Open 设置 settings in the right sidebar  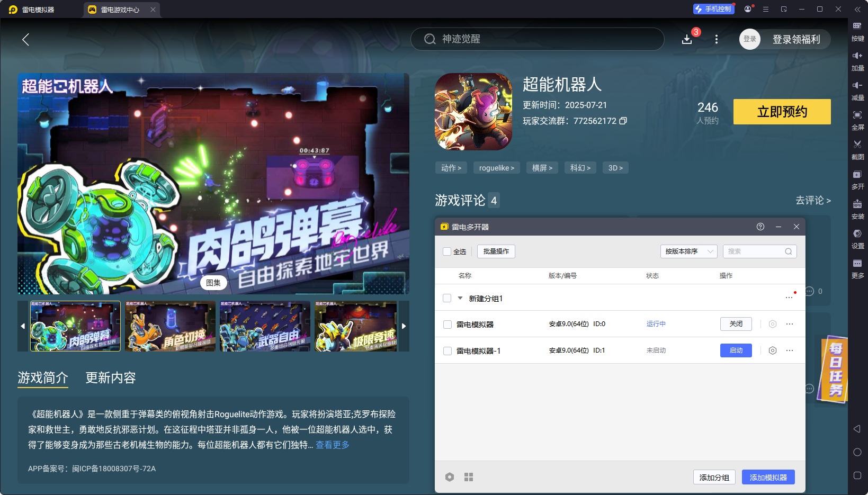[x=857, y=239]
